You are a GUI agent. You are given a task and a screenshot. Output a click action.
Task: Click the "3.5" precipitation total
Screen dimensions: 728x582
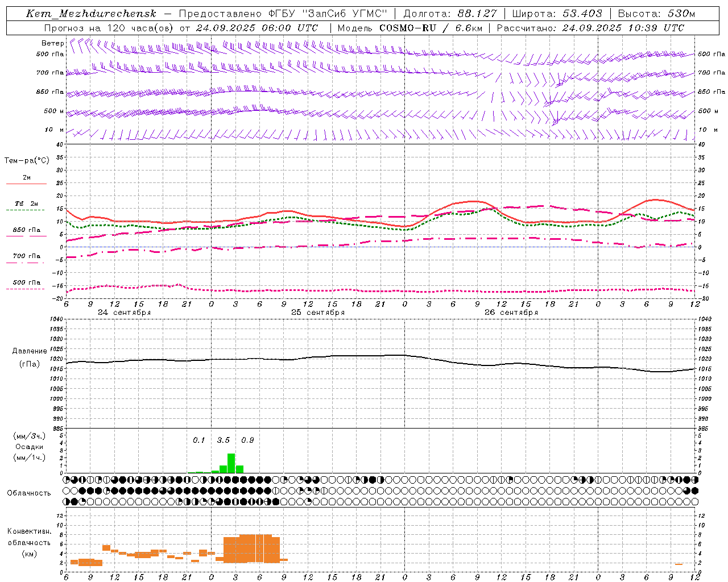223,440
